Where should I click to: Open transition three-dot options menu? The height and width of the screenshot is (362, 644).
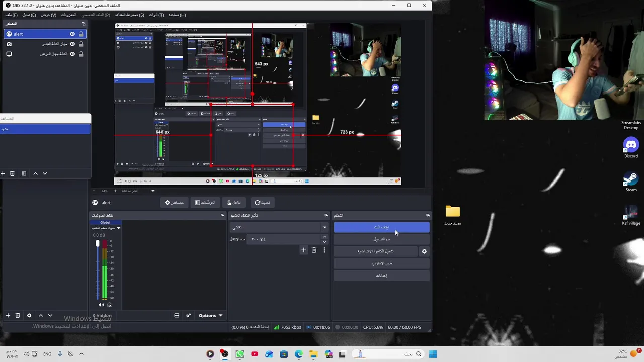click(324, 250)
